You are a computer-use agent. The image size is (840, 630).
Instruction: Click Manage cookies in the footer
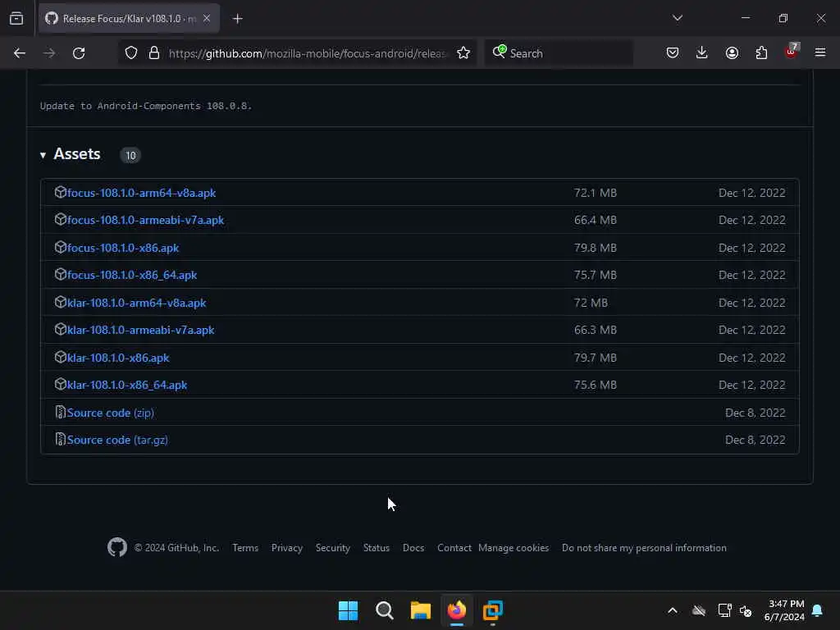coord(514,548)
